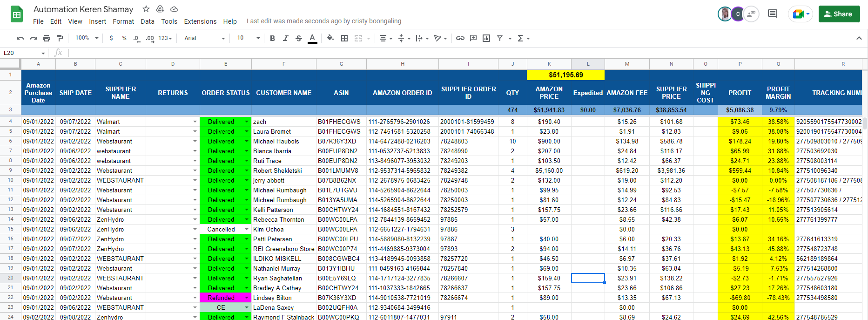Select the Paint format tool
The image size is (868, 320).
60,38
